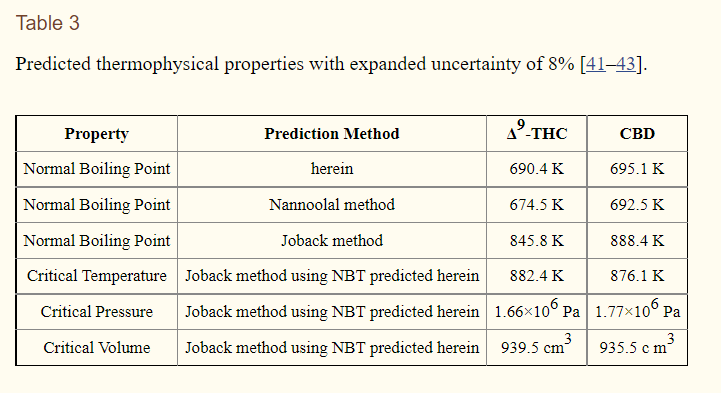Select the 939.5 cm³ value
Screen dimensions: 721x393
[x=537, y=345]
